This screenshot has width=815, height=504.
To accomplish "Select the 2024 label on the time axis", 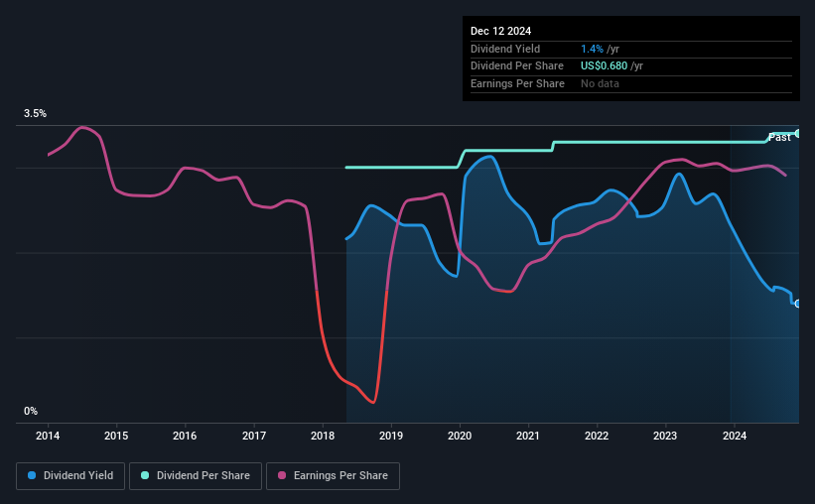I will coord(734,436).
